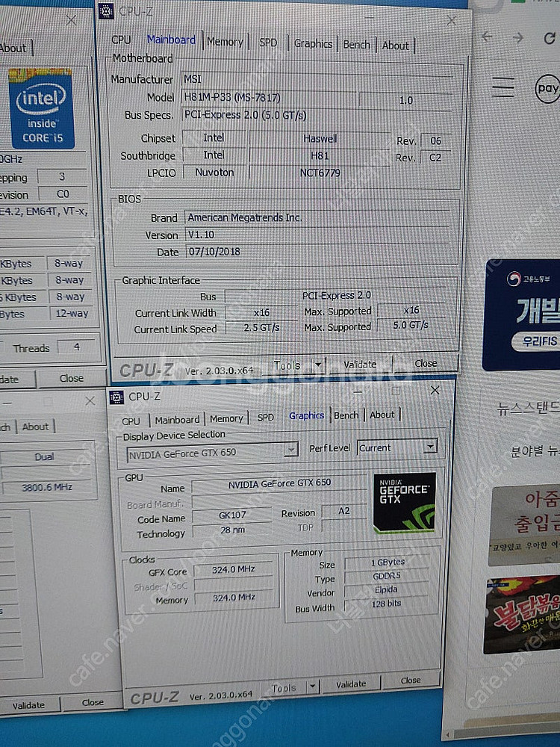Click Validate button in Graphics window
The image size is (560, 747).
click(x=351, y=684)
